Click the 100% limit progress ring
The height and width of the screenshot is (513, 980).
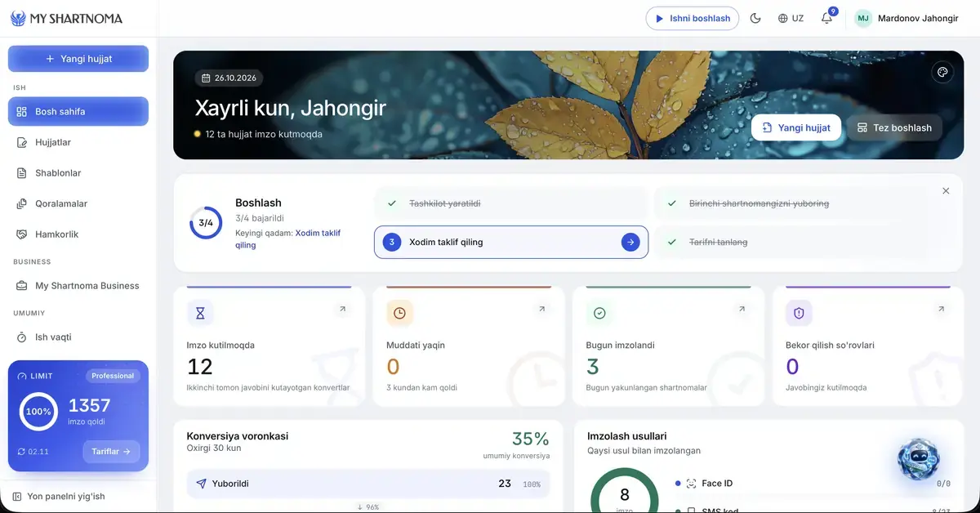(x=38, y=412)
